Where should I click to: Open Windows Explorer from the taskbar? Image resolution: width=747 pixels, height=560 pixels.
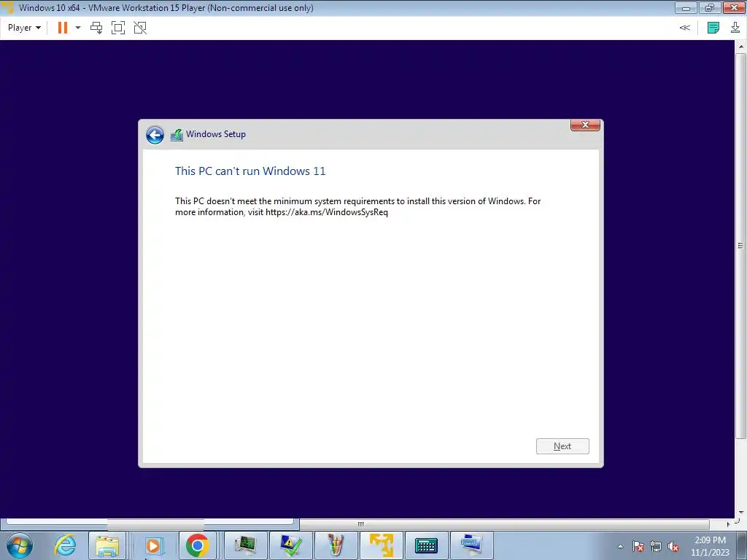107,545
